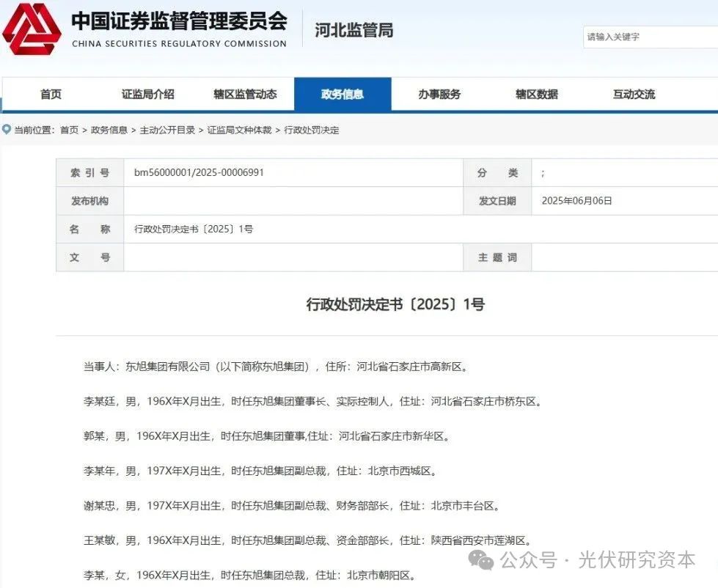Image resolution: width=718 pixels, height=588 pixels.
Task: Open the 辖区数据 navigation item
Action: 536,95
